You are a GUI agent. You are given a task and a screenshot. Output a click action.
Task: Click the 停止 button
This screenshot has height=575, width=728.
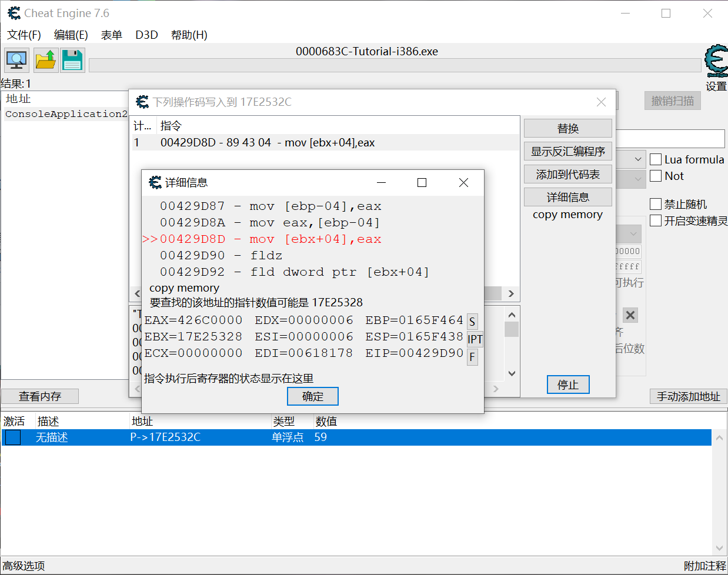[568, 385]
